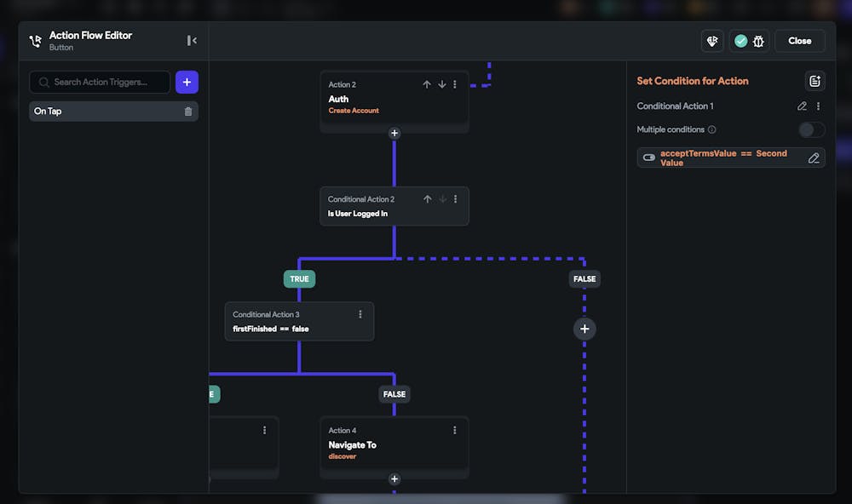Collapse the action triggers sidebar panel

192,41
